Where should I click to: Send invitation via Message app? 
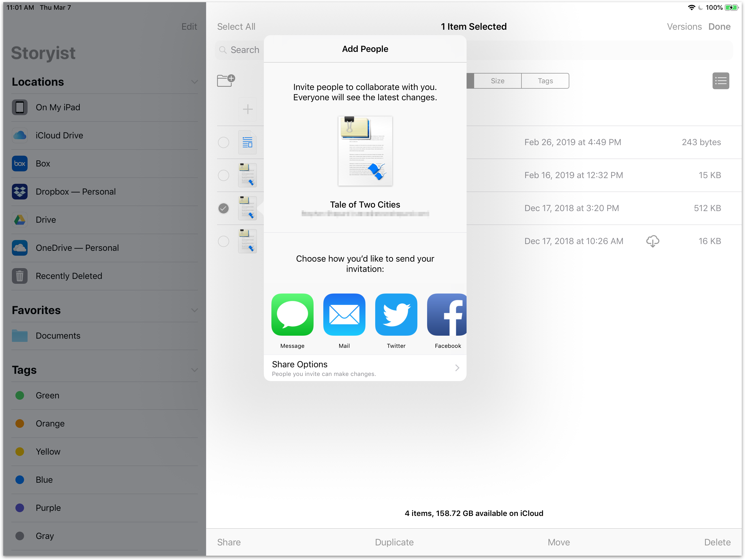click(292, 315)
